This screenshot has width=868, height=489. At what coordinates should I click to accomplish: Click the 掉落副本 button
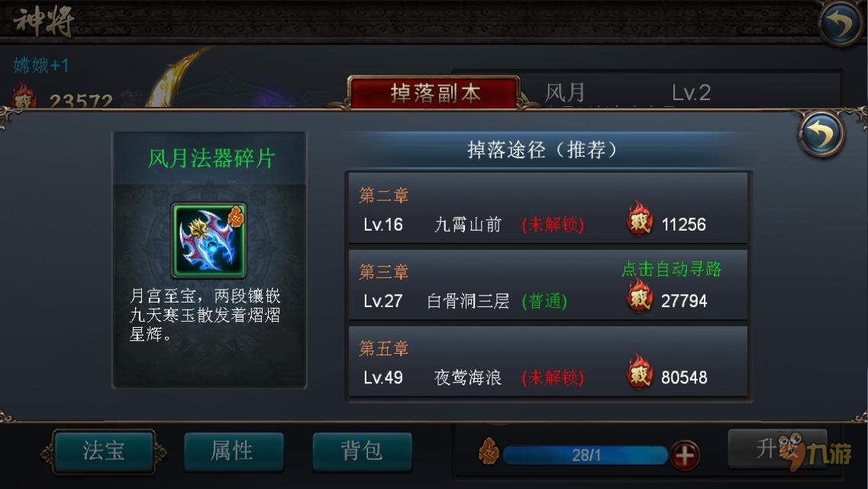pyautogui.click(x=434, y=92)
